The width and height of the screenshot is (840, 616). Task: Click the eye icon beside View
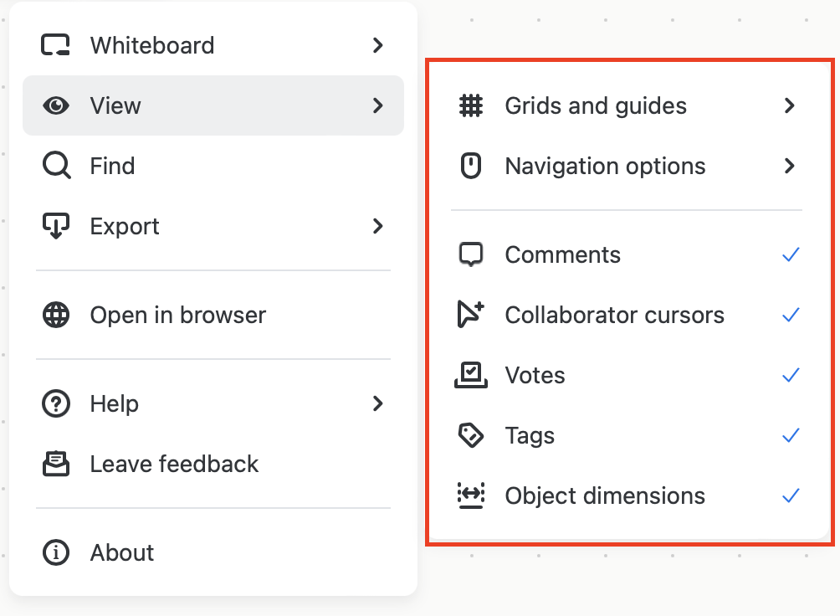[56, 105]
